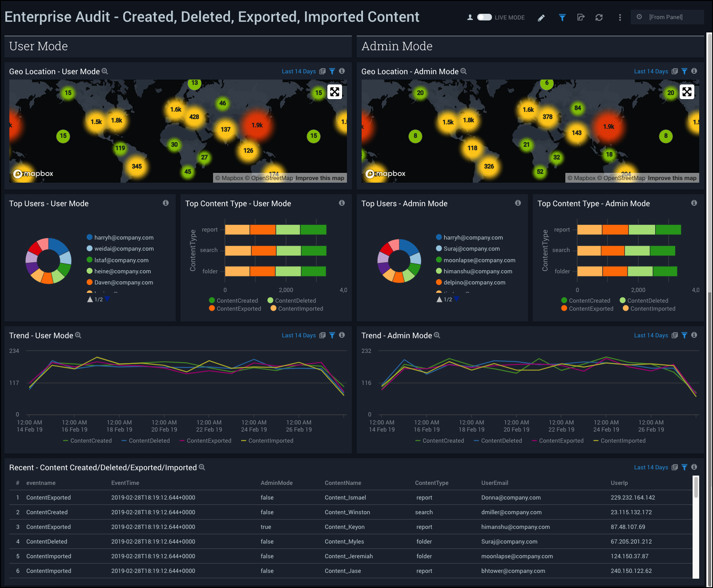Open the vertical three-dot more options menu
The height and width of the screenshot is (588, 713).
(x=620, y=17)
